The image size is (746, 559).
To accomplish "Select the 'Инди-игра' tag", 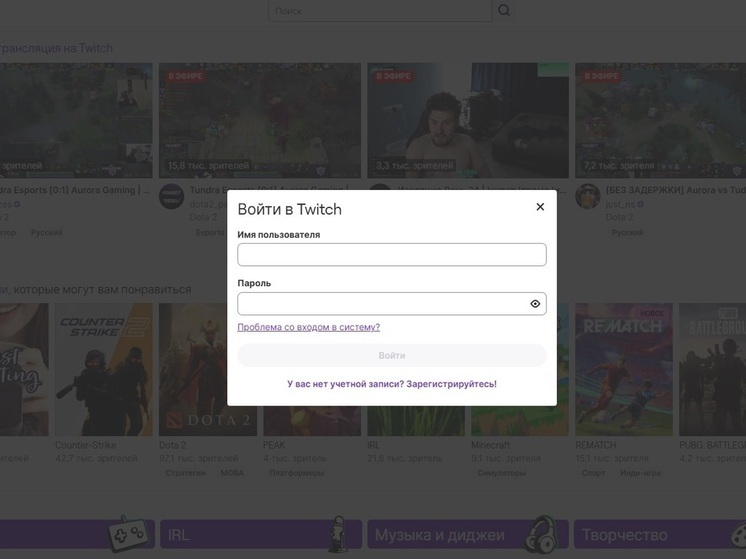I will (x=640, y=473).
